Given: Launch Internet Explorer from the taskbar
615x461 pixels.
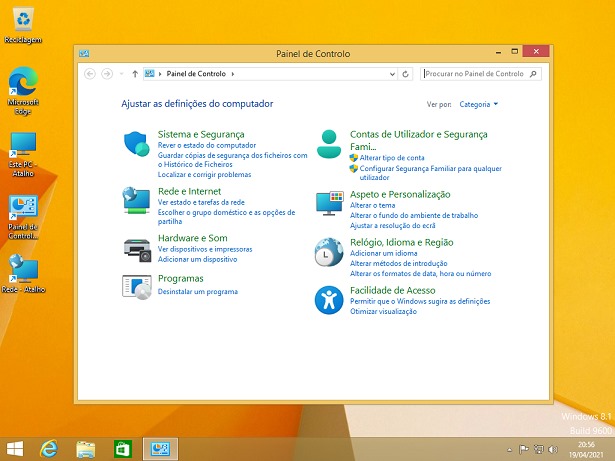Looking at the screenshot, I should 49,449.
